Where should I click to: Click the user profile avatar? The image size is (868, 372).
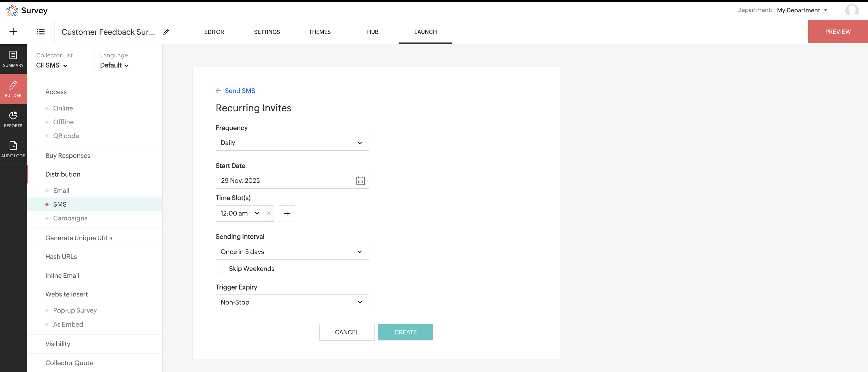point(852,10)
